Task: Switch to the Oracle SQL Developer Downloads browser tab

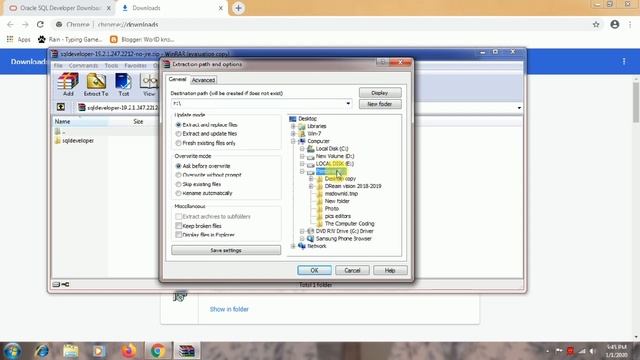Action: point(60,8)
